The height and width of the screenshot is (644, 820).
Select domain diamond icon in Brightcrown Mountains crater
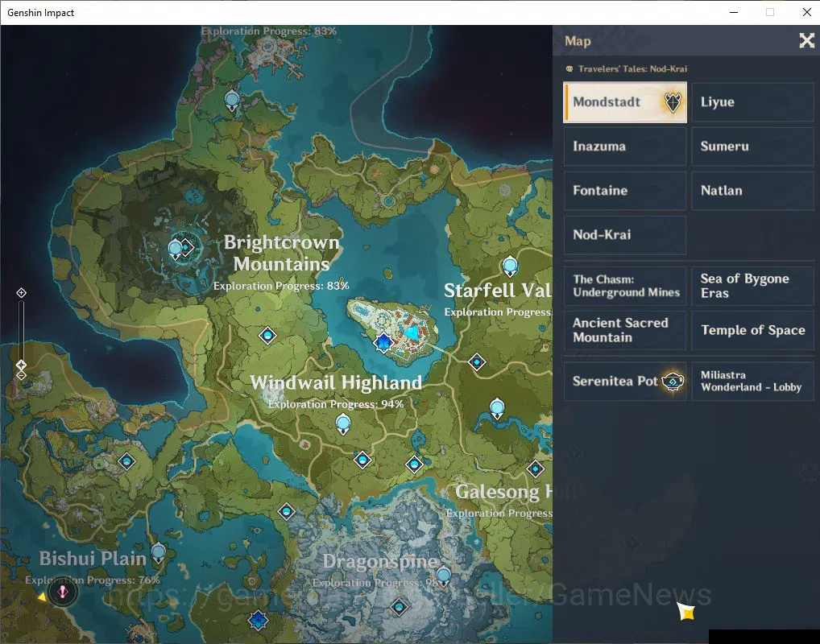[186, 247]
